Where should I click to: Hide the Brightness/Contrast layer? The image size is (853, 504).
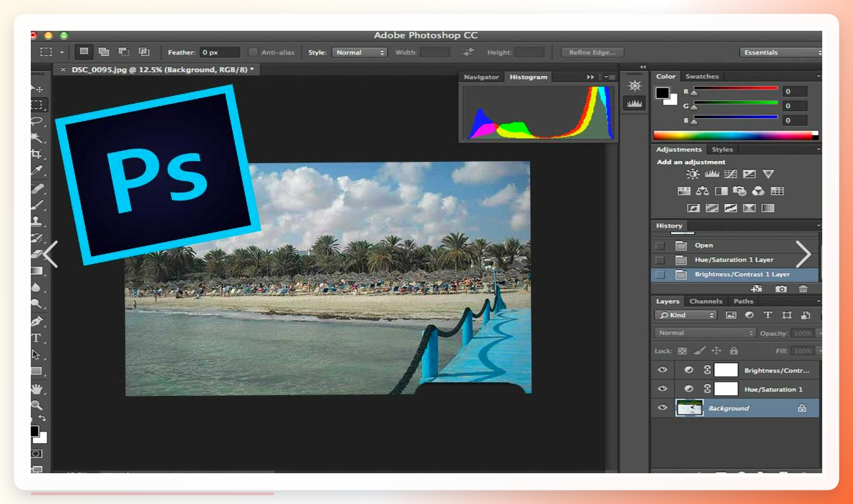pos(662,369)
